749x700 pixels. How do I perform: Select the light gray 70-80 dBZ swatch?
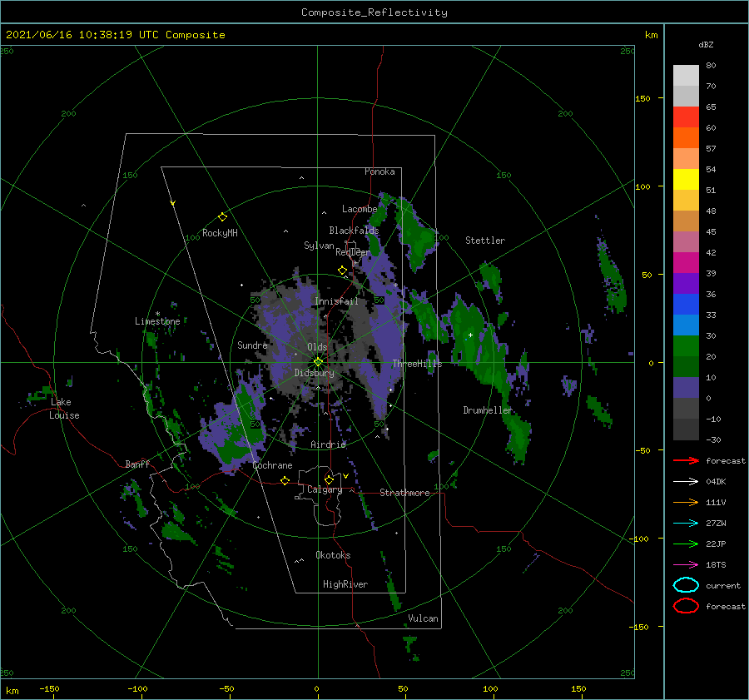[686, 76]
